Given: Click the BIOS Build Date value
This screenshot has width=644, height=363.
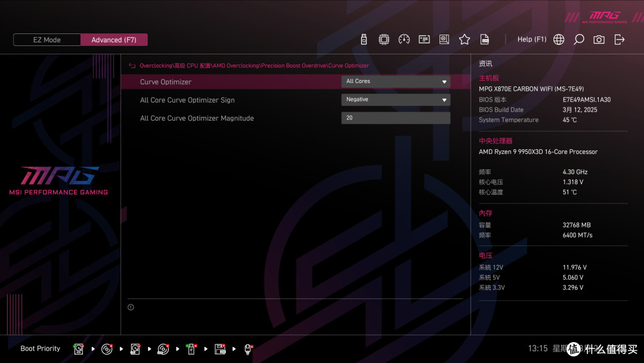Looking at the screenshot, I should pos(580,110).
